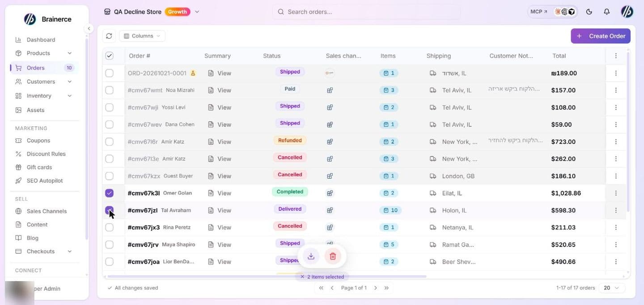
Task: Select checkbox for order #cmv67joa
Action: click(x=109, y=262)
